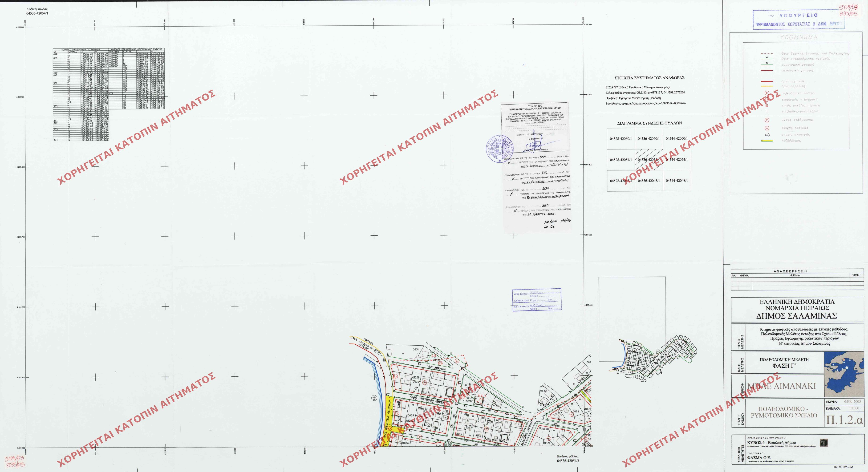The image size is (868, 472).
Task: Click the anchor symbol in the sea area
Action: tap(374, 398)
